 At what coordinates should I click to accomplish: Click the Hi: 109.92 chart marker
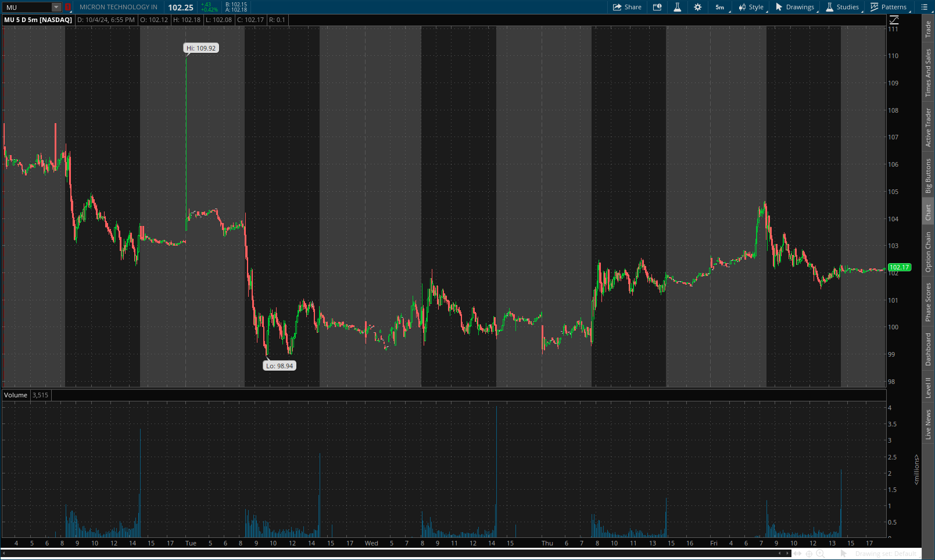coord(200,48)
